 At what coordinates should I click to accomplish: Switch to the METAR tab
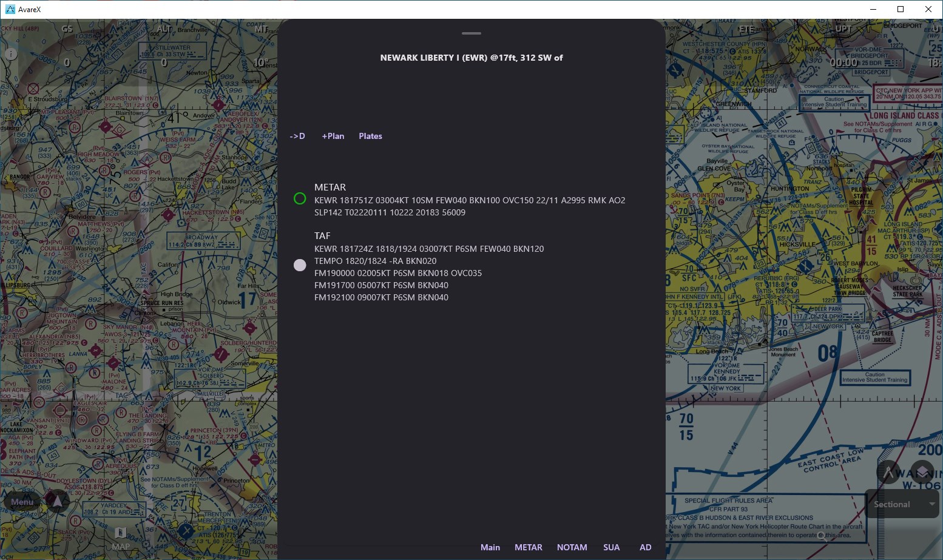(x=528, y=547)
